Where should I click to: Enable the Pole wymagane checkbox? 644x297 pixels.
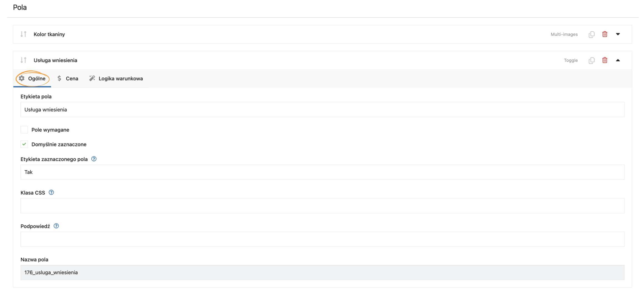[x=24, y=130]
